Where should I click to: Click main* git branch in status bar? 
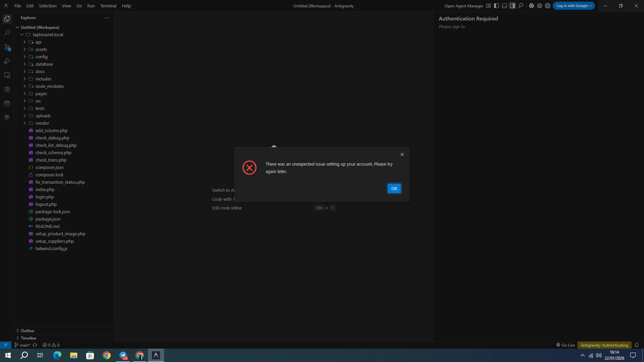22,345
